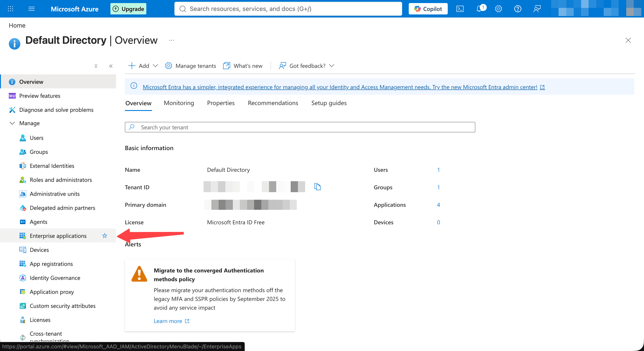
Task: Switch to the Recommendations tab
Action: [x=273, y=103]
